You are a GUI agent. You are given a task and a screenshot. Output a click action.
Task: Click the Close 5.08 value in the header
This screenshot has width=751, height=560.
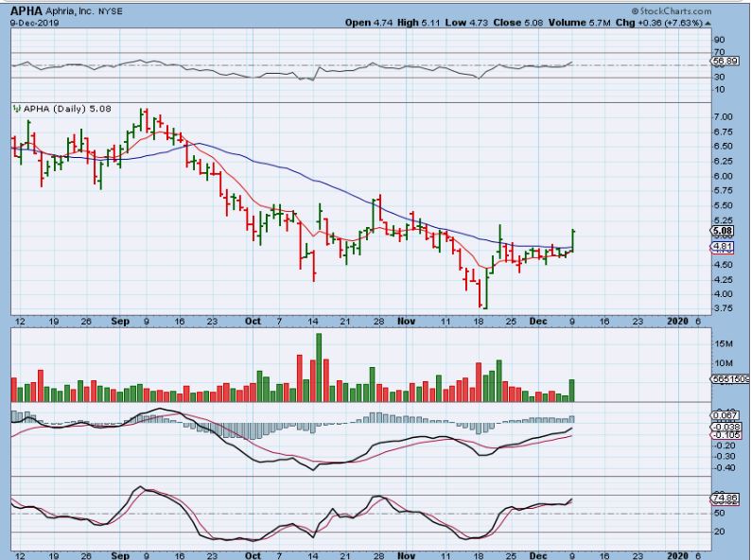click(517, 23)
